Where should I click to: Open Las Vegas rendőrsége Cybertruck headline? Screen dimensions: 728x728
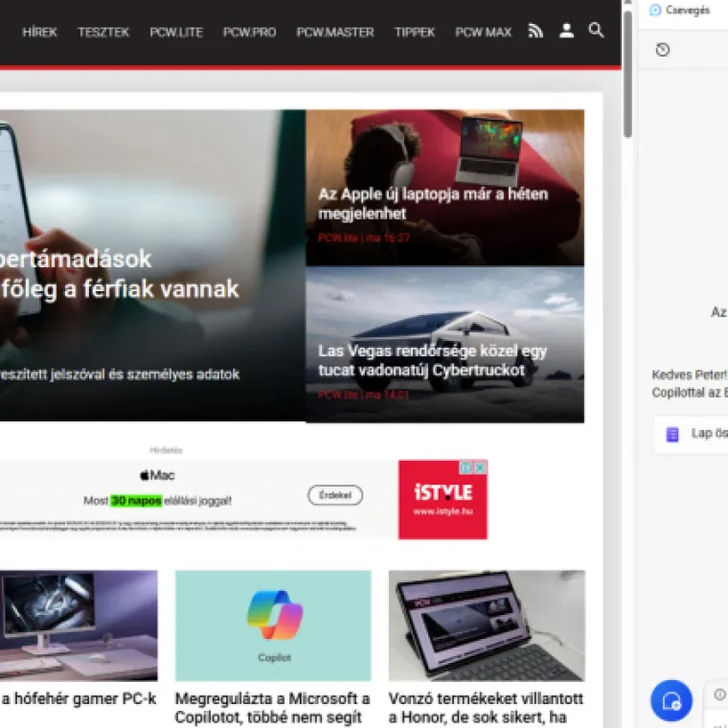[x=432, y=360]
